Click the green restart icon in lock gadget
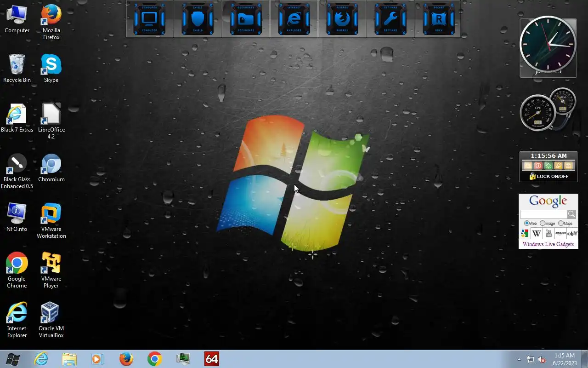This screenshot has width=588, height=368. click(548, 166)
